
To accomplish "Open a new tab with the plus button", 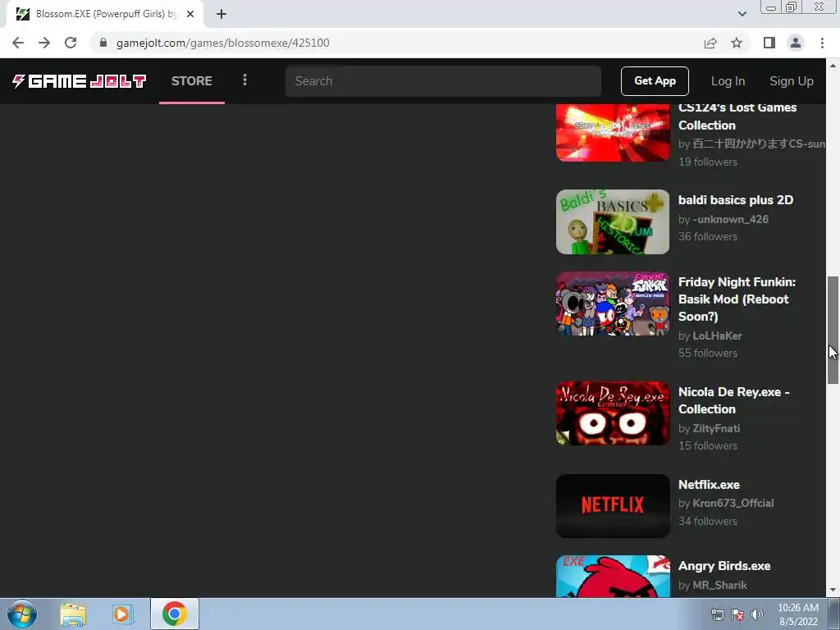I will pyautogui.click(x=221, y=14).
